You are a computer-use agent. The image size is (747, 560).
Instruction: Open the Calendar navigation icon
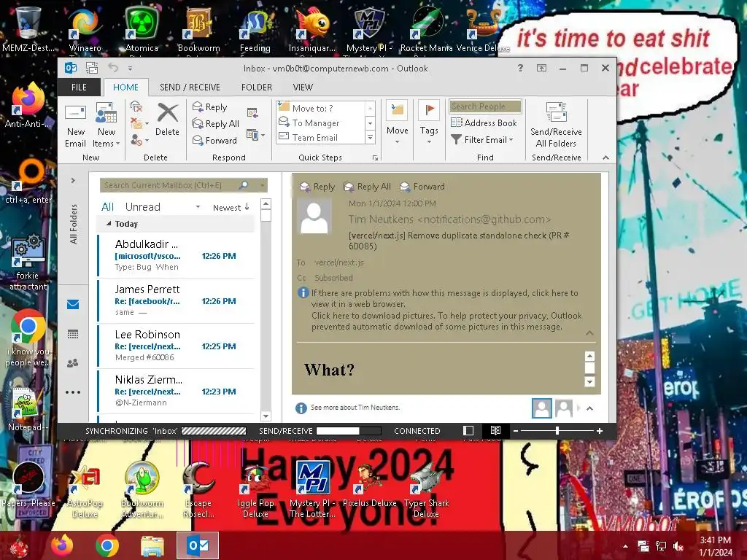(x=73, y=334)
